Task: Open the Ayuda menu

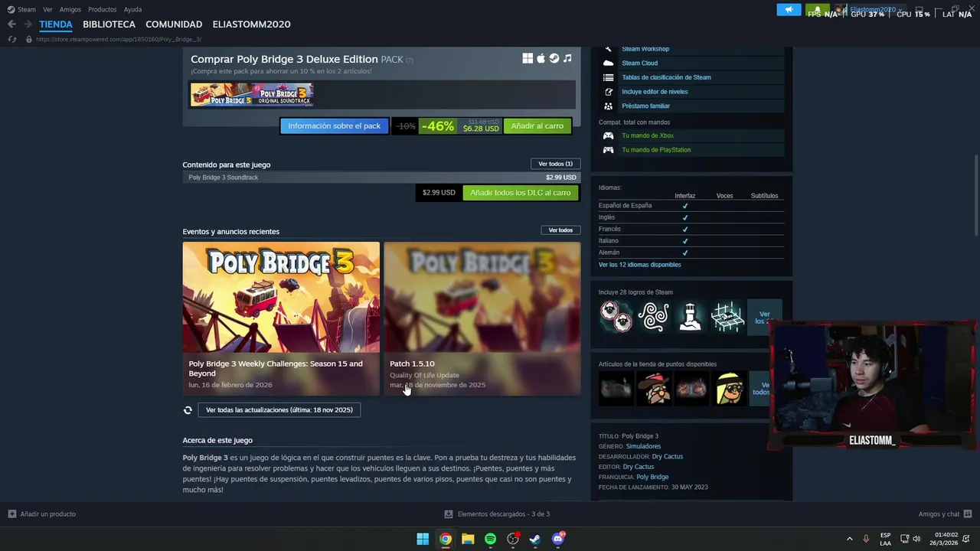Action: [132, 10]
